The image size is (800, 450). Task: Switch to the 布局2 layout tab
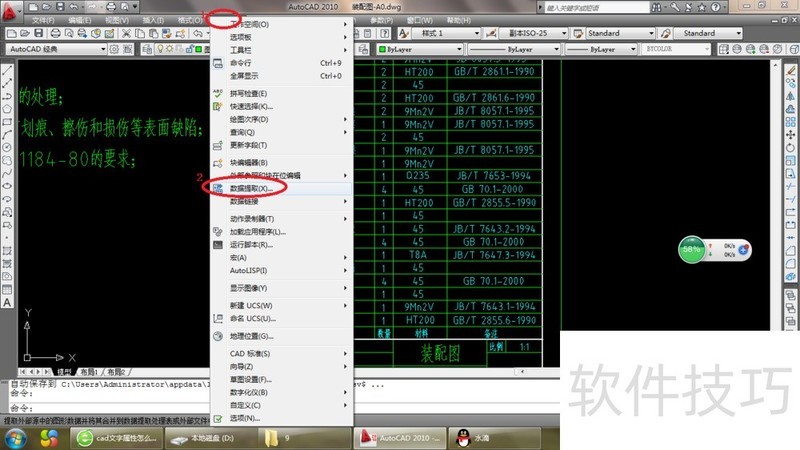coord(116,372)
